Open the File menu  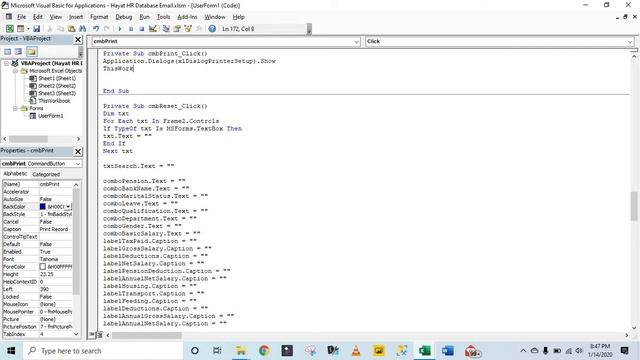click(x=21, y=17)
